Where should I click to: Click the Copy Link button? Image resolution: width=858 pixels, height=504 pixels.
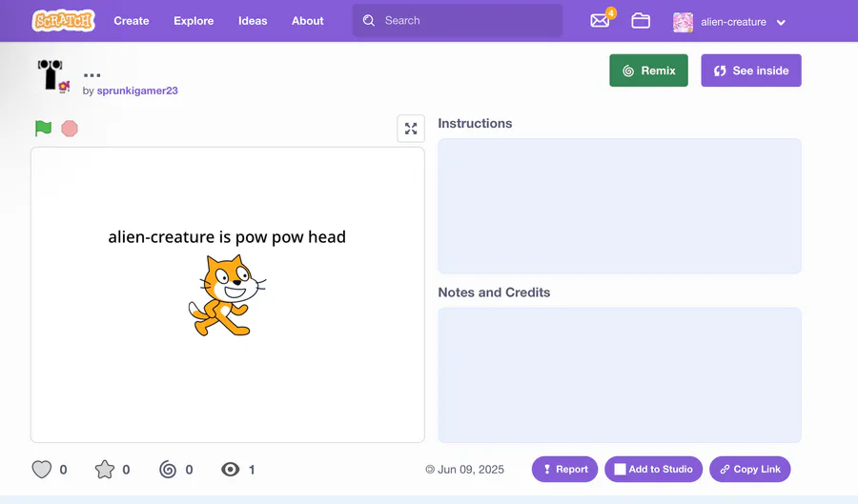(749, 469)
